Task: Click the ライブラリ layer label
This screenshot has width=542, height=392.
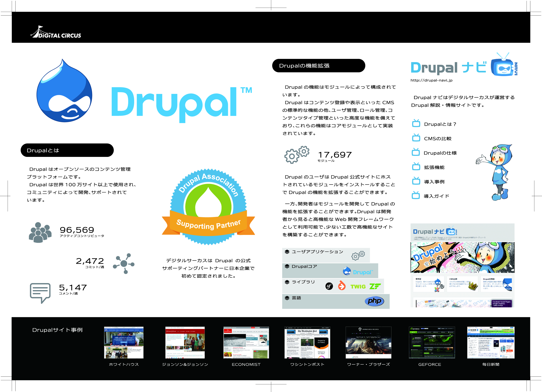Action: point(303,282)
